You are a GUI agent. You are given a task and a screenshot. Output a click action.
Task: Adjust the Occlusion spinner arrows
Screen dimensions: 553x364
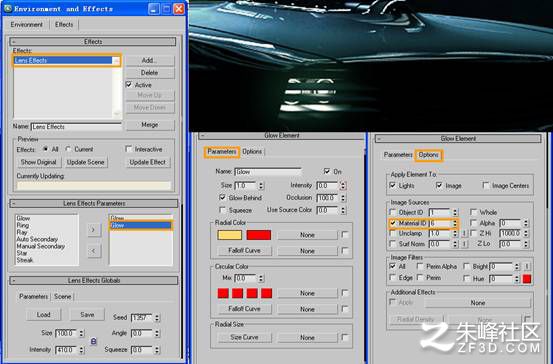point(343,198)
